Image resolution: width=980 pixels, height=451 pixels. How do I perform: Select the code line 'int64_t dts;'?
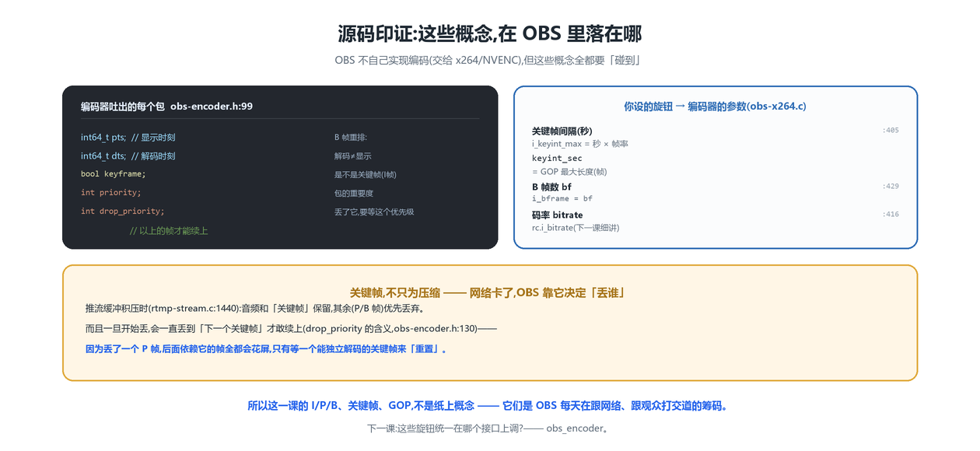[103, 156]
